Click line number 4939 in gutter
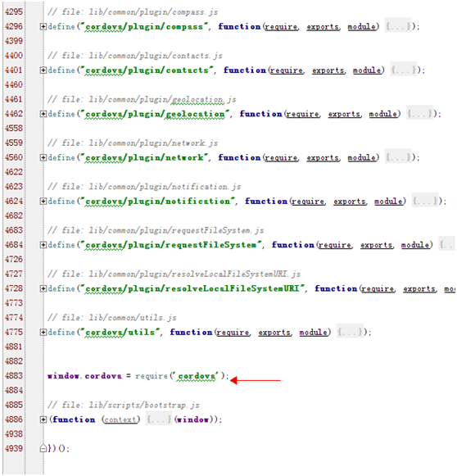The image size is (457, 476). pyautogui.click(x=14, y=449)
